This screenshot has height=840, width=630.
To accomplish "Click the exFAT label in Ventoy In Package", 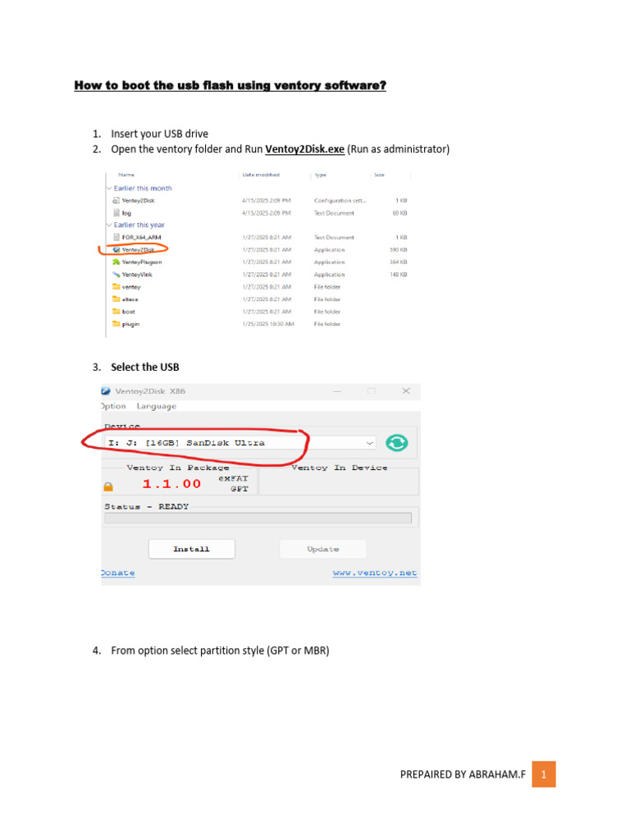I will [x=233, y=478].
